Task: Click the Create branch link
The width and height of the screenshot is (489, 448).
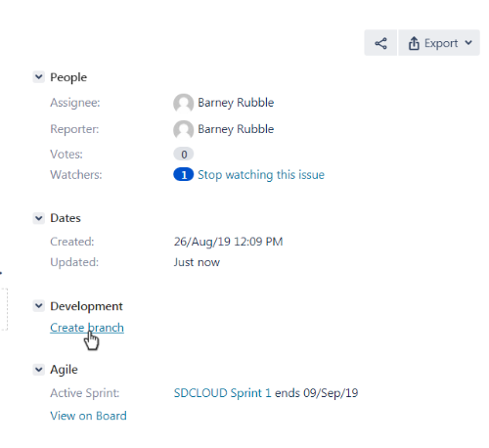Action: (87, 328)
